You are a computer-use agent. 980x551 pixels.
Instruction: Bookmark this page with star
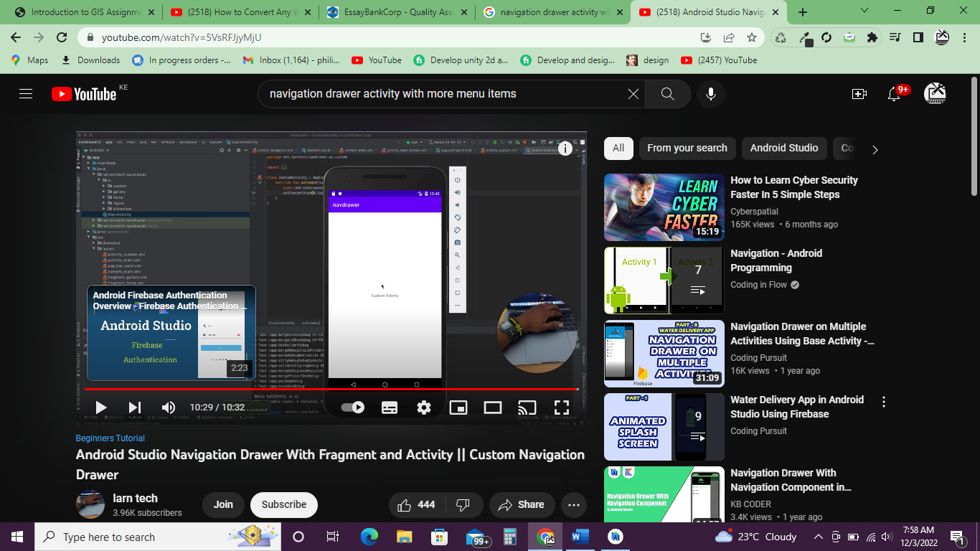pos(752,37)
